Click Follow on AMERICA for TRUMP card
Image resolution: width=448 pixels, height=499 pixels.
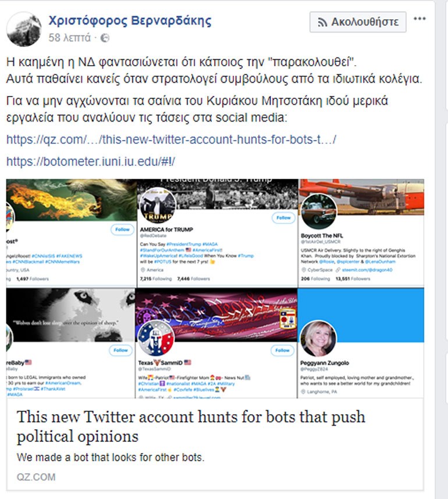(283, 218)
